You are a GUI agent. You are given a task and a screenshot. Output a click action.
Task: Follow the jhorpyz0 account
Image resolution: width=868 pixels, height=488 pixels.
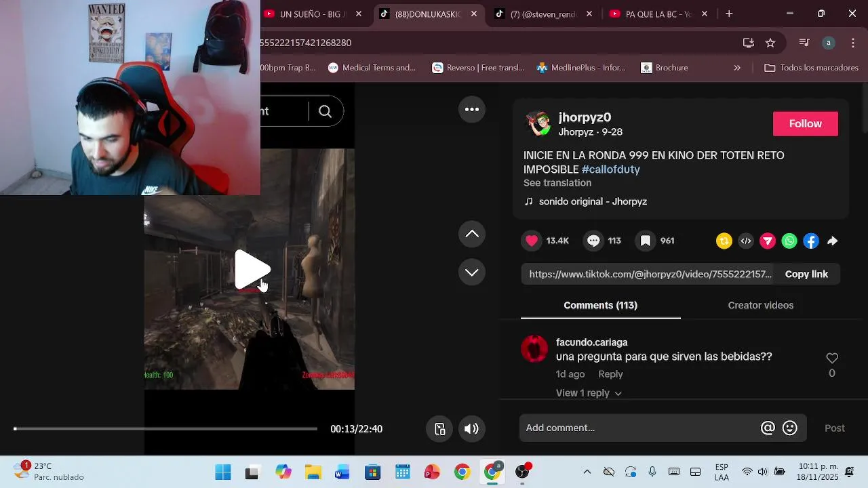click(x=806, y=123)
